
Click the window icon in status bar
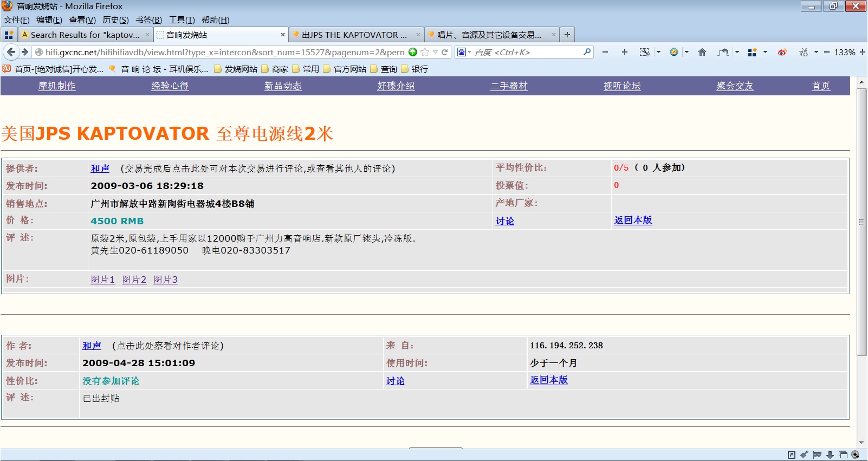(843, 454)
